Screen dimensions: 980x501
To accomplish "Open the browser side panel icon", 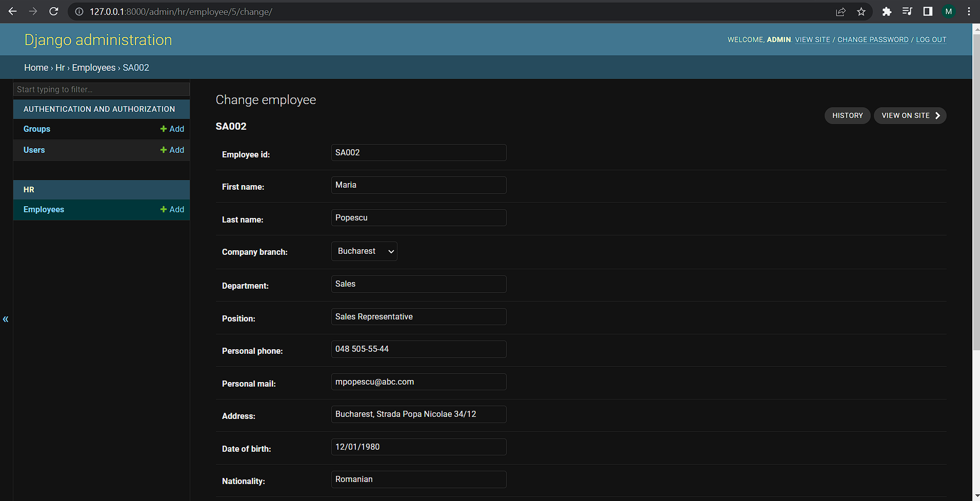I will pos(927,11).
